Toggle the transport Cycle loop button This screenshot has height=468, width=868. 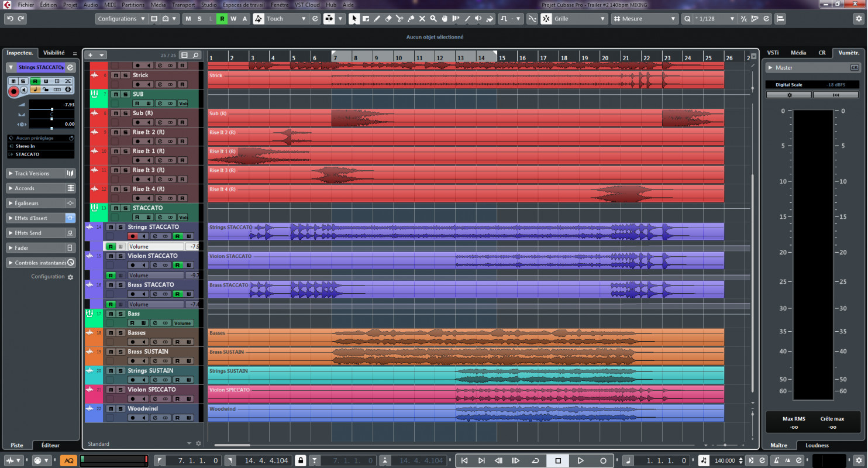pyautogui.click(x=535, y=461)
